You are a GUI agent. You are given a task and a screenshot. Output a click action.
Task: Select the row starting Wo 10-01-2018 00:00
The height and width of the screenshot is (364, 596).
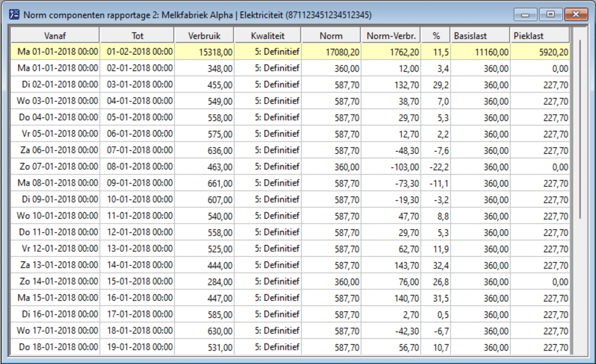pyautogui.click(x=290, y=216)
